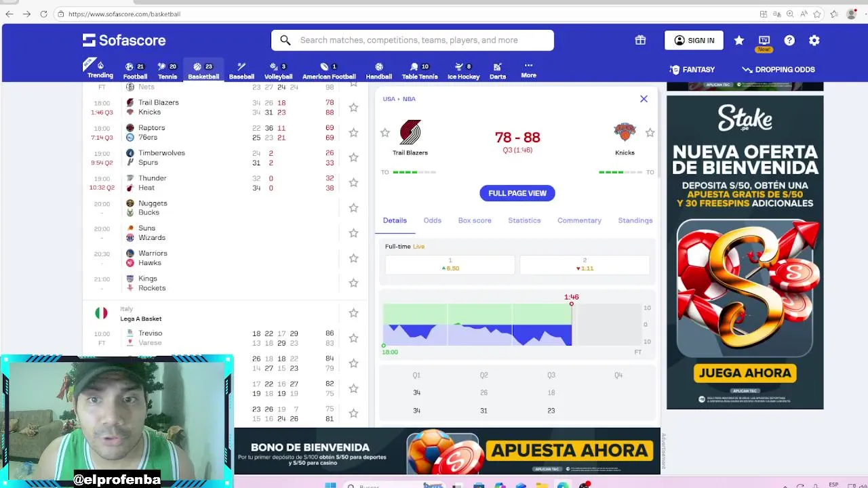Screen dimensions: 868x488
Task: Favorite the Italy Lega A Basket league
Action: pos(353,313)
